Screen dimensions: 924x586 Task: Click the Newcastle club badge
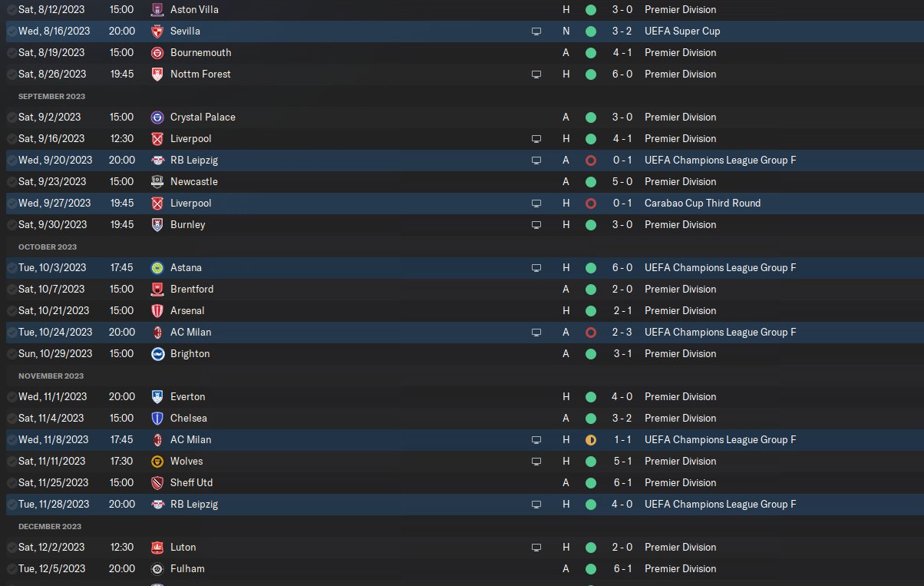(157, 182)
